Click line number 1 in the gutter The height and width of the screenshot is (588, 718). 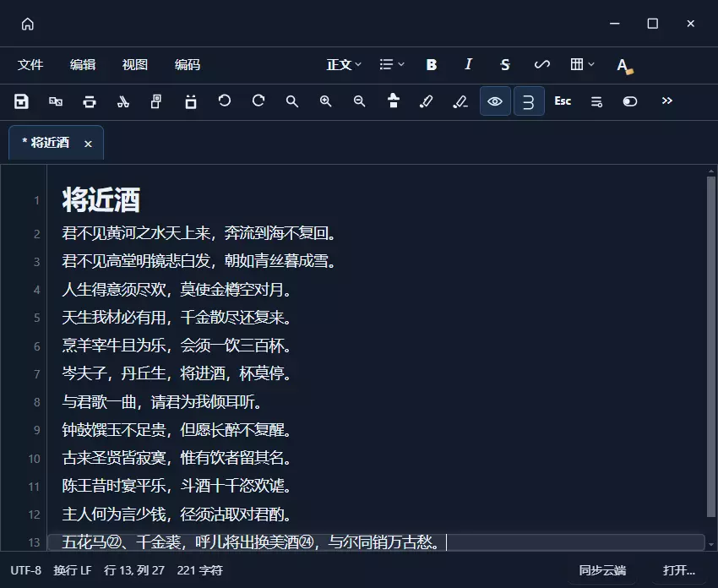pos(36,200)
